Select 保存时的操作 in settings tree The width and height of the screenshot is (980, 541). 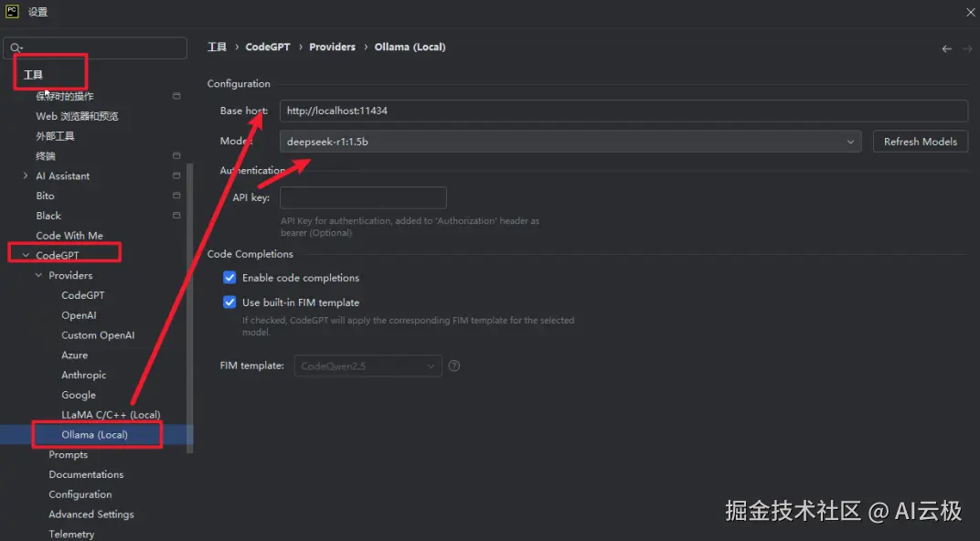pos(65,96)
